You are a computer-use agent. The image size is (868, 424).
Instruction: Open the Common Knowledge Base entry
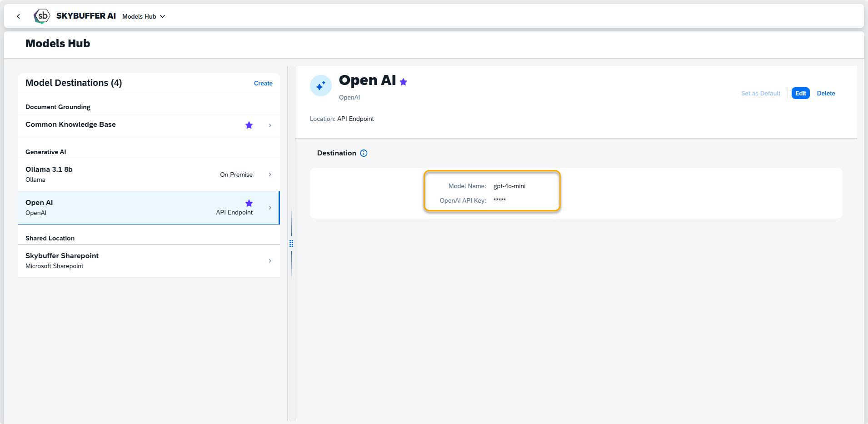click(x=149, y=125)
